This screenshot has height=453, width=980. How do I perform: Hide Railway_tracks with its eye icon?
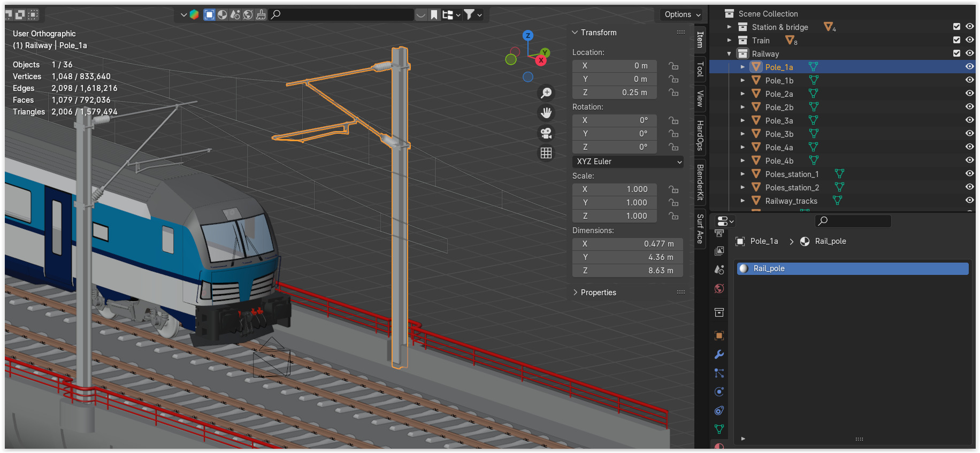click(x=969, y=201)
